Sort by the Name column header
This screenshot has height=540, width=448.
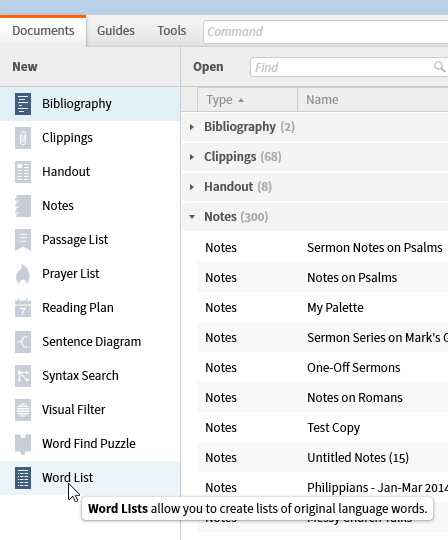[x=373, y=100]
